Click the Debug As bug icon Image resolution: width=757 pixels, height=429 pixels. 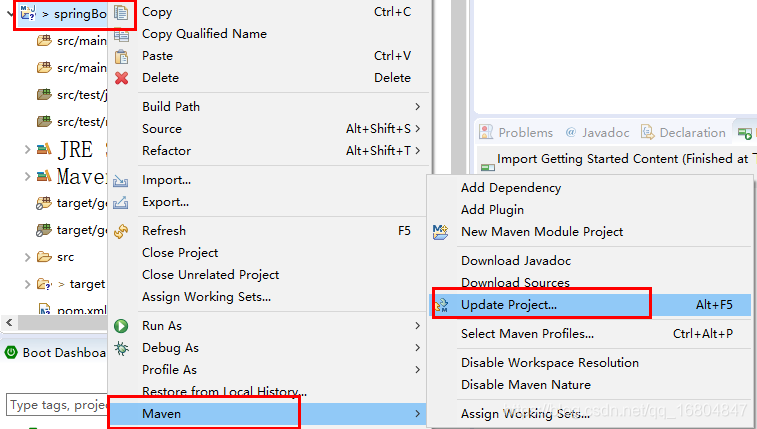[x=121, y=348]
